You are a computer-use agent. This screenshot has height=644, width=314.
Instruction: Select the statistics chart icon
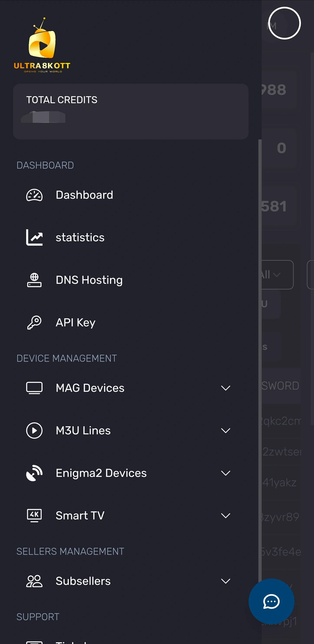coord(34,238)
